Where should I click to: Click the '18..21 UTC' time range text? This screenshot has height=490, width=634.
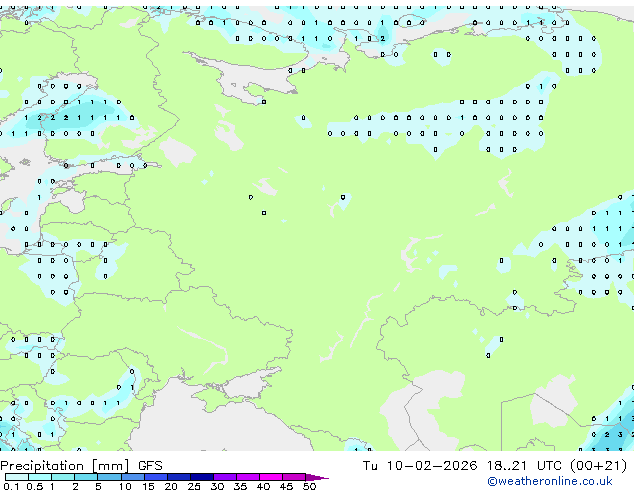[x=524, y=466]
